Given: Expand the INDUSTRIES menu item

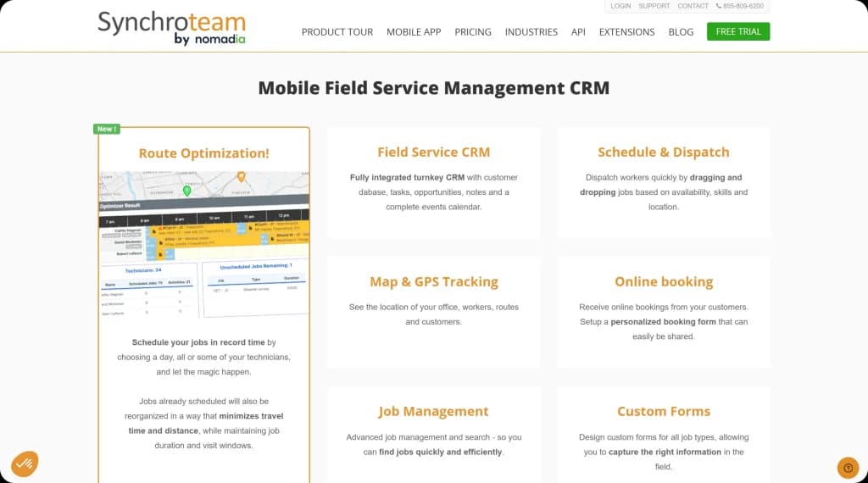Looking at the screenshot, I should pos(531,32).
